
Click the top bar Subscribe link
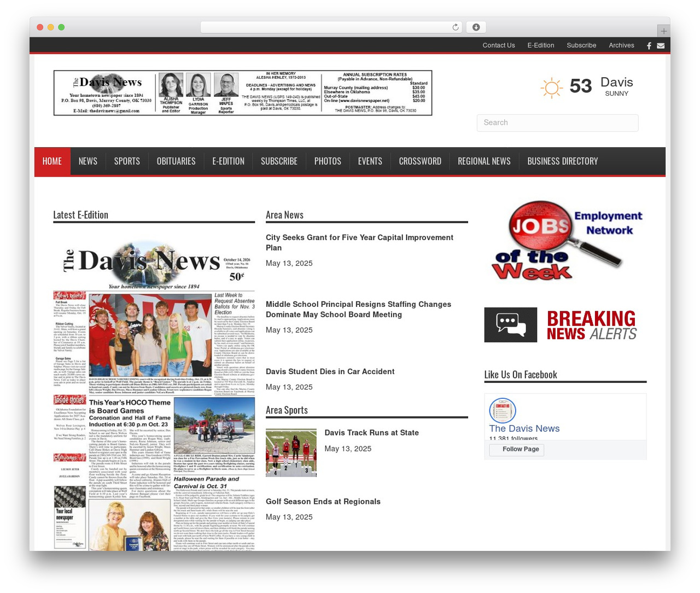581,45
